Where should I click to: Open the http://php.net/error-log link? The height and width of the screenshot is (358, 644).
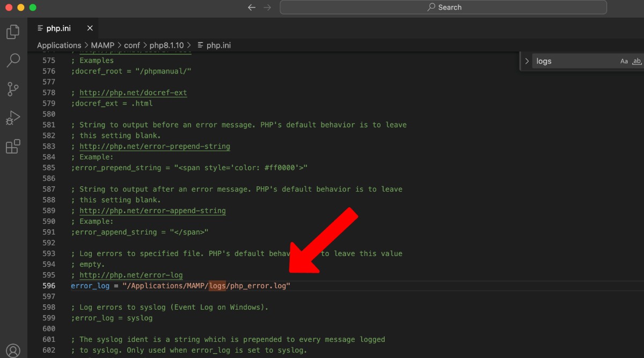[x=131, y=275]
